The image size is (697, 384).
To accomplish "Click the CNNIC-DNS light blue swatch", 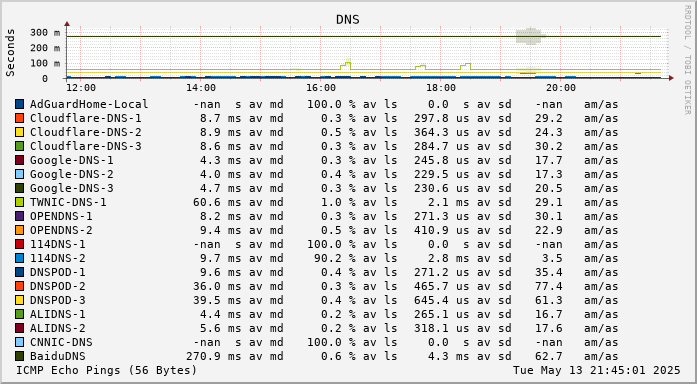I will coord(20,342).
